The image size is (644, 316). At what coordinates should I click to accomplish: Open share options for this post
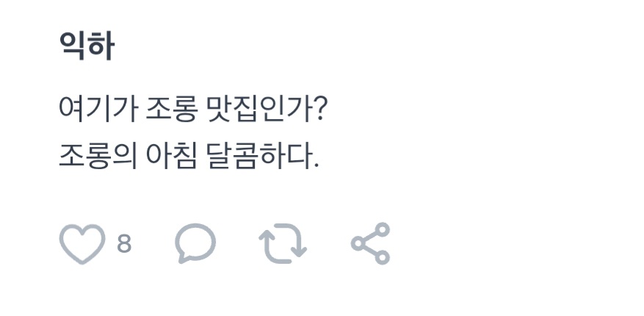click(370, 244)
